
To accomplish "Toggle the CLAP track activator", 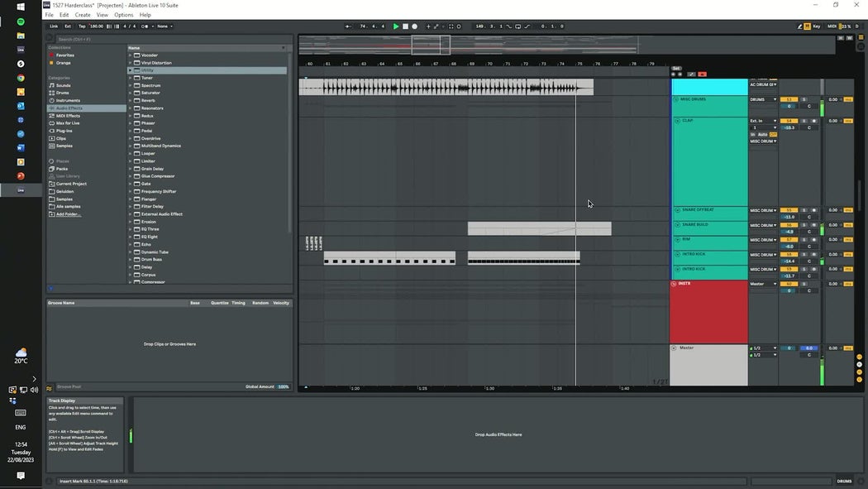I will 789,121.
